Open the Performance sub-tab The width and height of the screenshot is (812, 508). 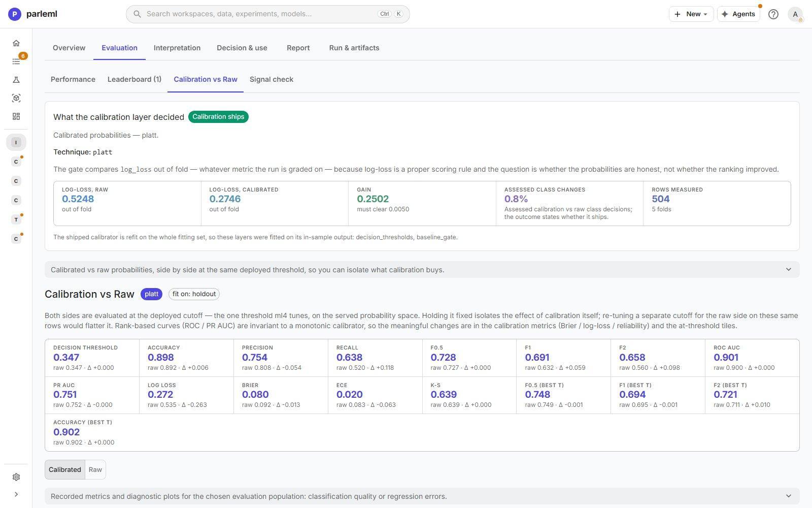tap(73, 79)
